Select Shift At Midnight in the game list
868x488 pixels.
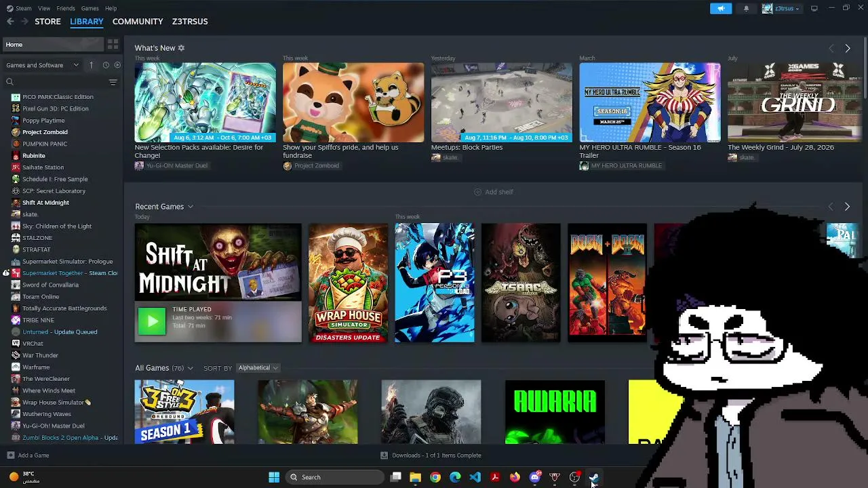[45, 203]
